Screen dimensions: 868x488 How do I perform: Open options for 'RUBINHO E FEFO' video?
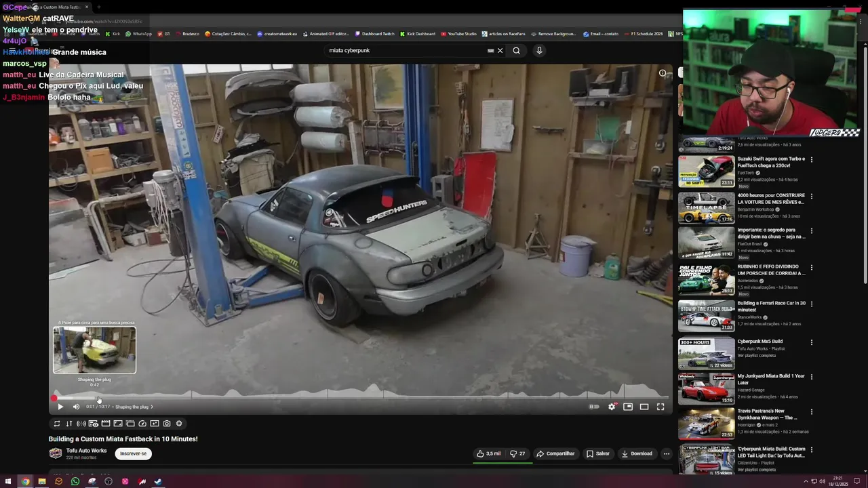812,268
